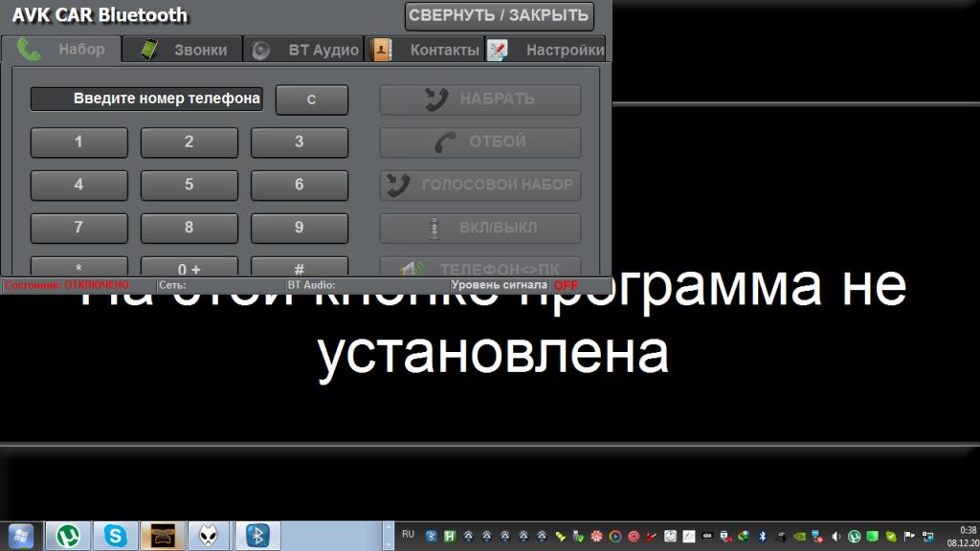Viewport: 980px width, 551px height.
Task: Open the Windows Start menu
Action: pos(21,536)
